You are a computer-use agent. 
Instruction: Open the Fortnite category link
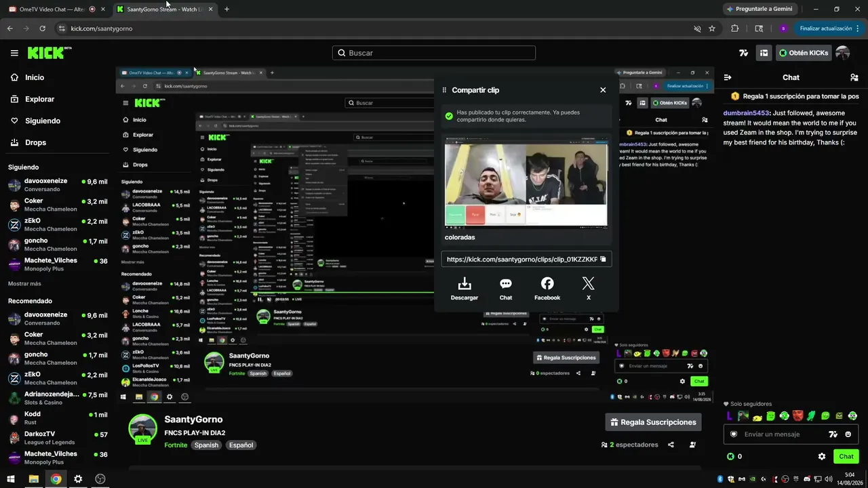pos(176,445)
